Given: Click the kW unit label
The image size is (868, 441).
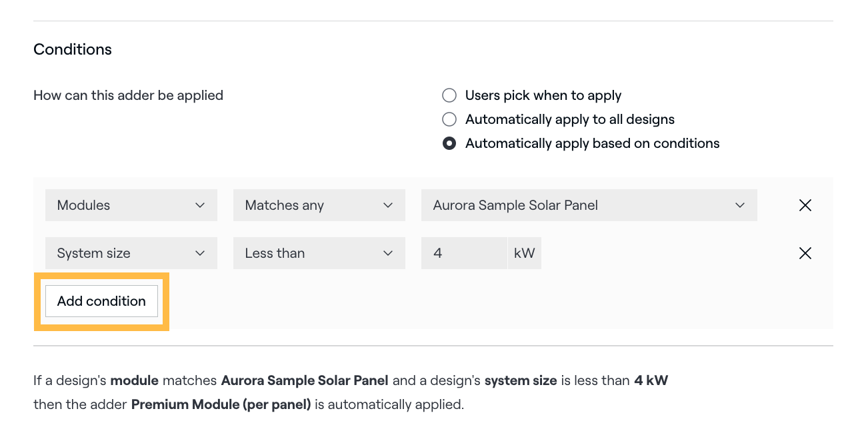Looking at the screenshot, I should 525,253.
